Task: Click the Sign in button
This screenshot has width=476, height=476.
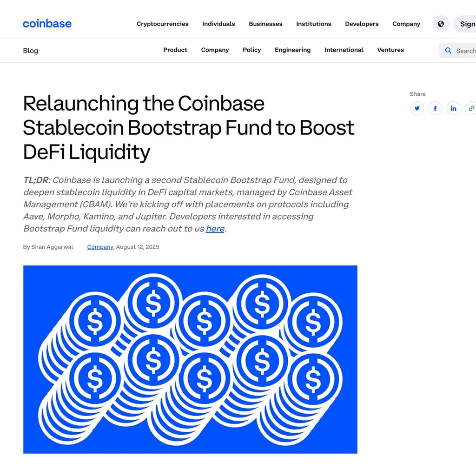Action: 465,24
